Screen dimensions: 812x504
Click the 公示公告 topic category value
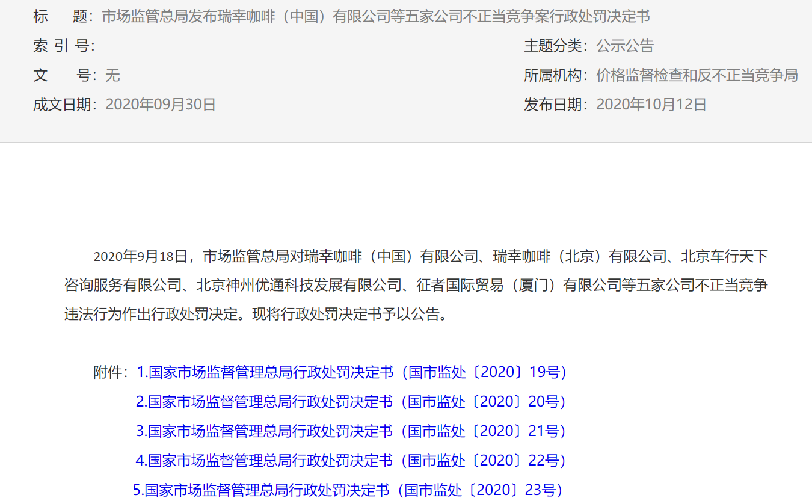[x=625, y=46]
